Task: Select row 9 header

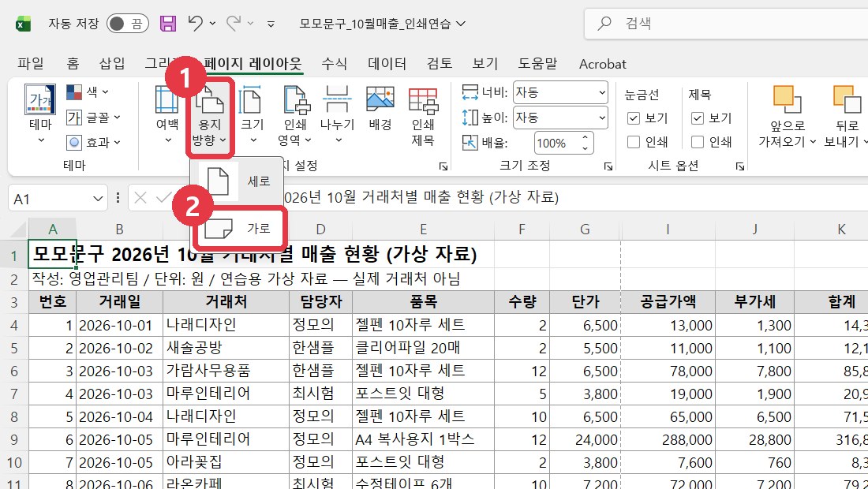Action: tap(14, 439)
